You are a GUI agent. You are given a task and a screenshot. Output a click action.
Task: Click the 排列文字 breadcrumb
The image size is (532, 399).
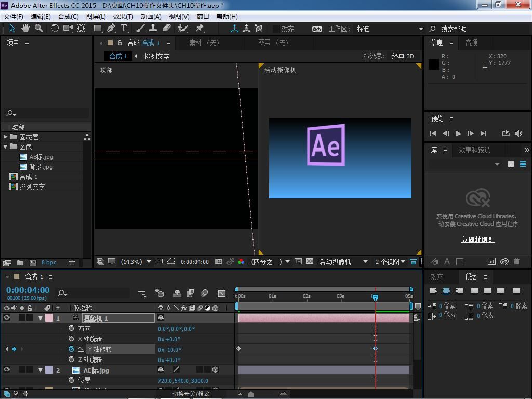[x=156, y=56]
